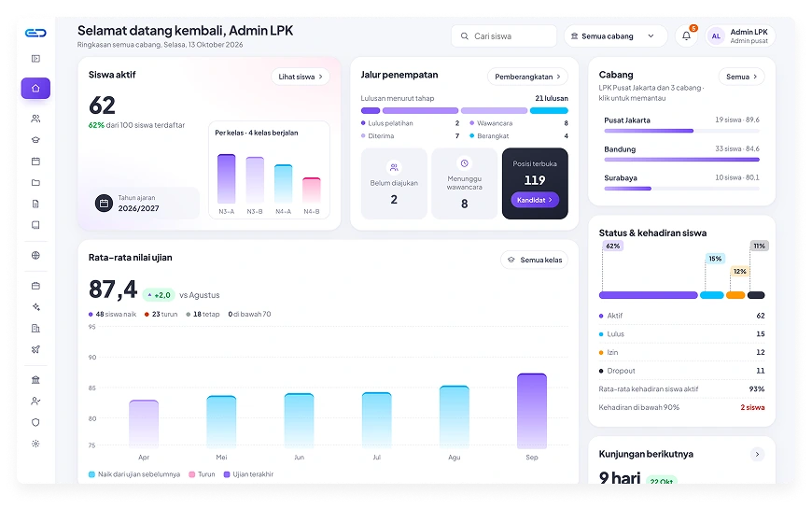Open the globe sidebar icon
Screen dimensions: 812x508
35,255
